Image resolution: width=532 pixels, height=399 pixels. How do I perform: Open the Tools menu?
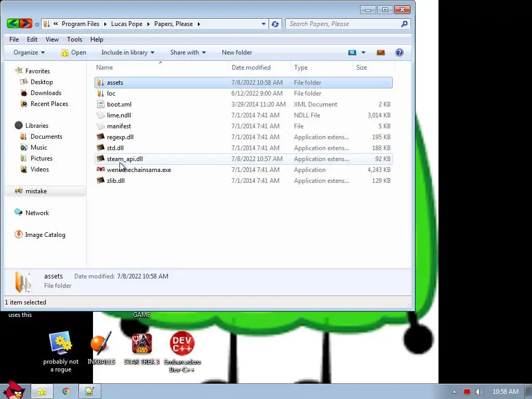click(x=75, y=39)
